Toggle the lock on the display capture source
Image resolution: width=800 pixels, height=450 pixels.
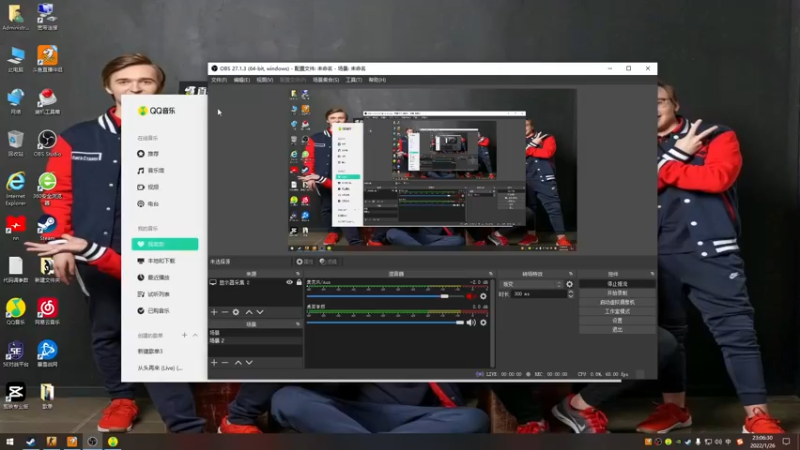click(299, 282)
